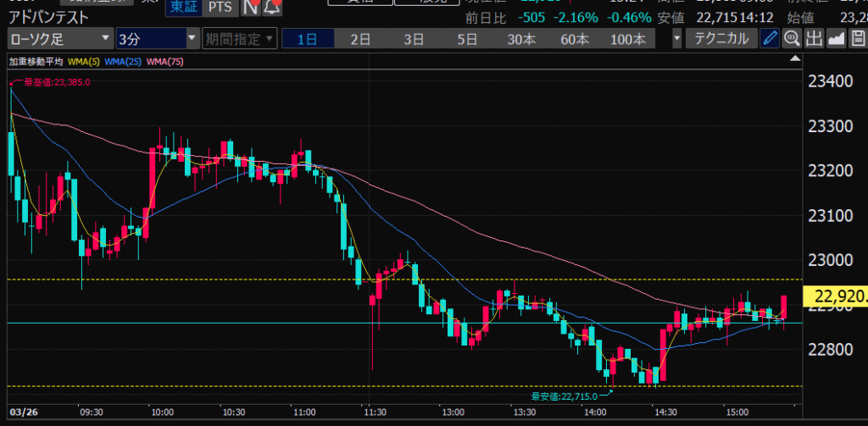Image resolution: width=868 pixels, height=426 pixels.
Task: Click the area chart icon
Action: [836, 38]
